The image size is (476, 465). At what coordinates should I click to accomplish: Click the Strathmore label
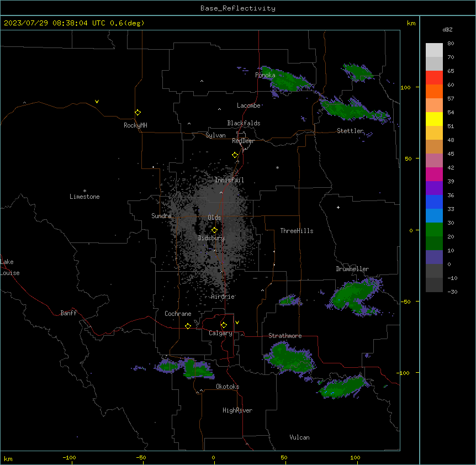click(285, 336)
